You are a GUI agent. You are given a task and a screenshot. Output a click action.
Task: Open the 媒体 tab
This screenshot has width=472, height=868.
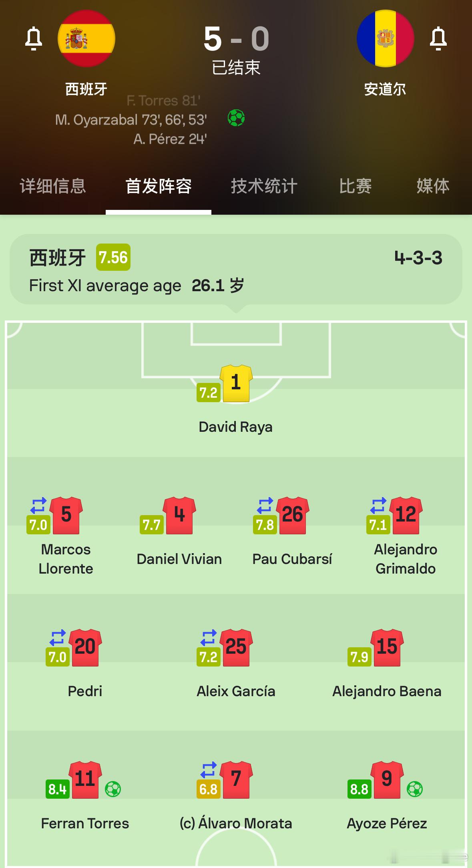pyautogui.click(x=433, y=186)
